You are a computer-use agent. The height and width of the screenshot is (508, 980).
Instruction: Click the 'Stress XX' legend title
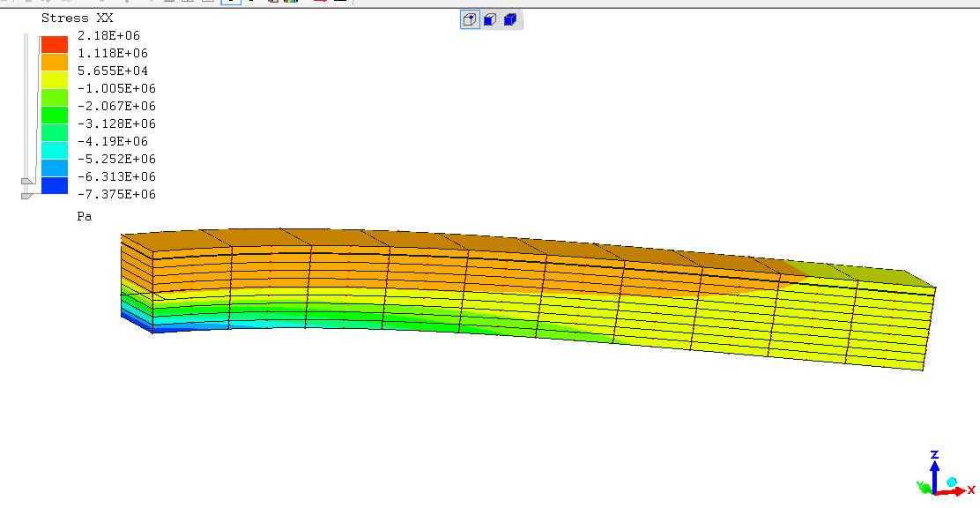pyautogui.click(x=77, y=19)
